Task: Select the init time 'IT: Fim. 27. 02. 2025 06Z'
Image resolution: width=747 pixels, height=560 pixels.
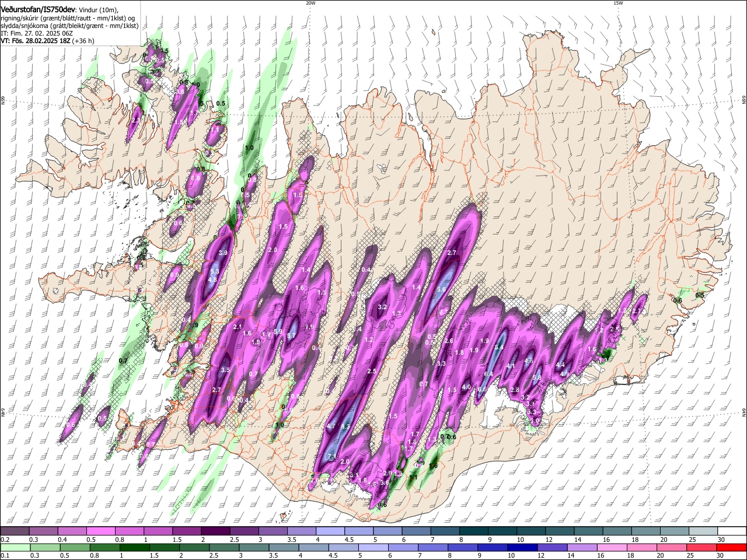Action: [x=37, y=33]
